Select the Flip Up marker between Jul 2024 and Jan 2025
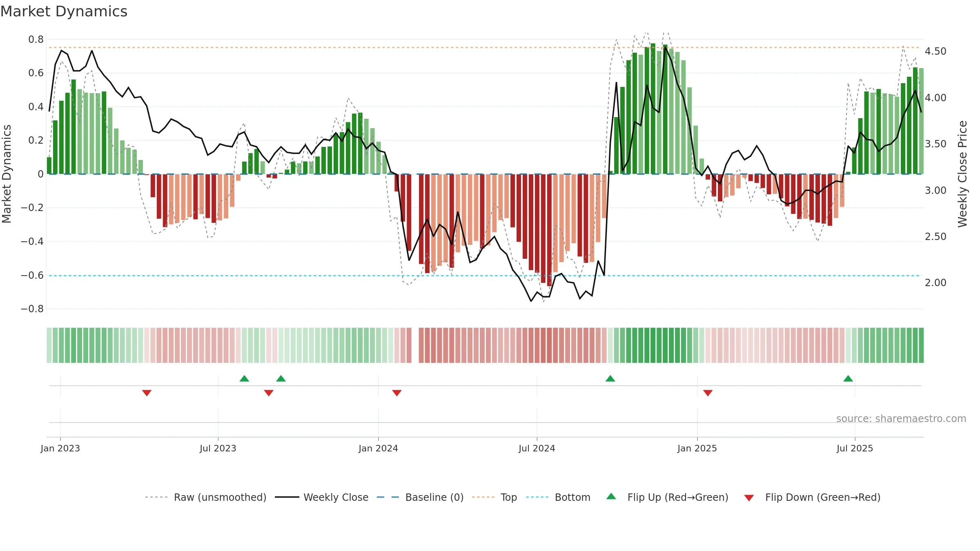The image size is (980, 551). [610, 378]
